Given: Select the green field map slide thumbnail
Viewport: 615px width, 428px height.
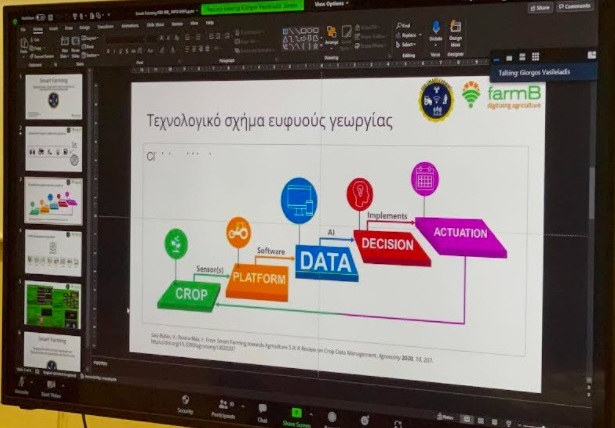Looking at the screenshot, I should [x=53, y=304].
